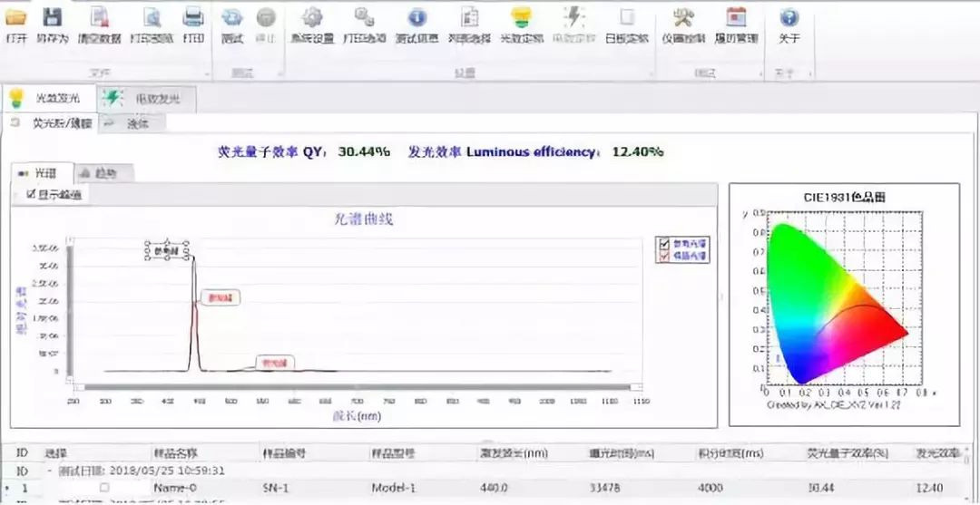Click the 光致定标 photo calibration bulb icon
The height and width of the screenshot is (505, 980).
tap(521, 17)
